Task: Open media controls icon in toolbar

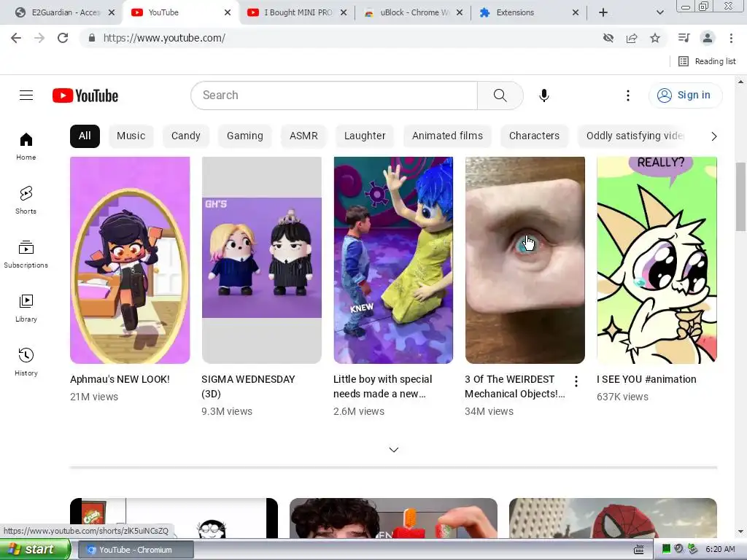Action: (x=684, y=38)
